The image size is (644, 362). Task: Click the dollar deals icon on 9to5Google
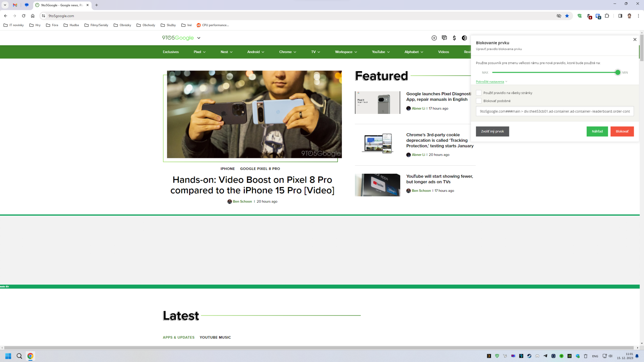coord(454,38)
